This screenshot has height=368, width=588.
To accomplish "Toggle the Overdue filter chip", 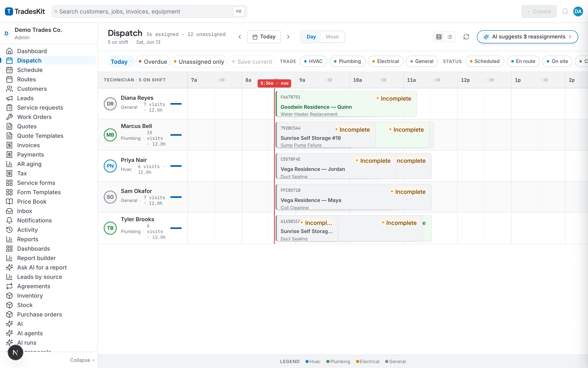I will coord(153,62).
